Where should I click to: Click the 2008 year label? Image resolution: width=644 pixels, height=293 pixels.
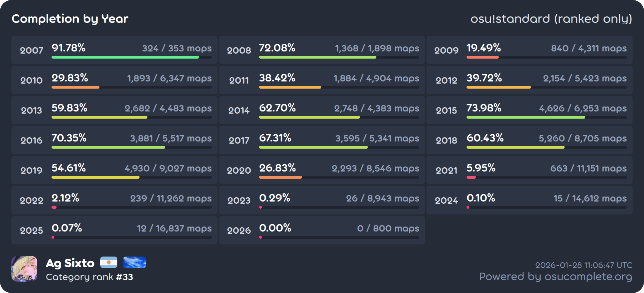[x=239, y=50]
